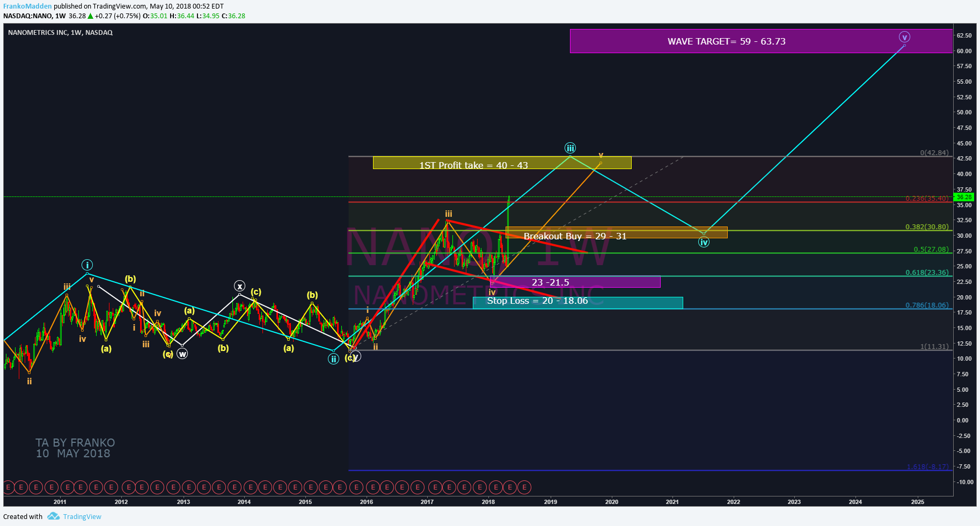Select the 0.786(18.06) Fibonacci level label
980x526 pixels.
(927, 305)
